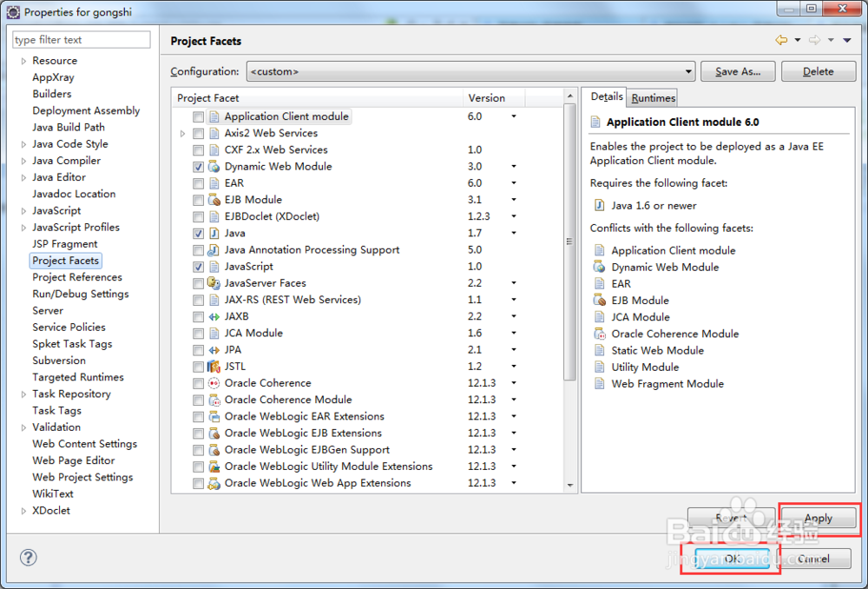The width and height of the screenshot is (868, 589).
Task: Click the Oracle Coherence Module list icon
Action: click(x=214, y=400)
